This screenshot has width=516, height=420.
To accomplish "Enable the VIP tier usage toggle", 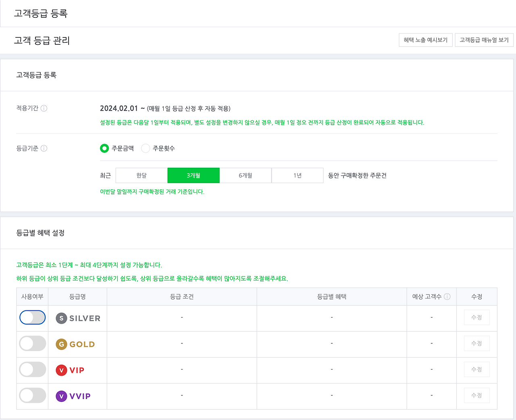I will pyautogui.click(x=32, y=369).
